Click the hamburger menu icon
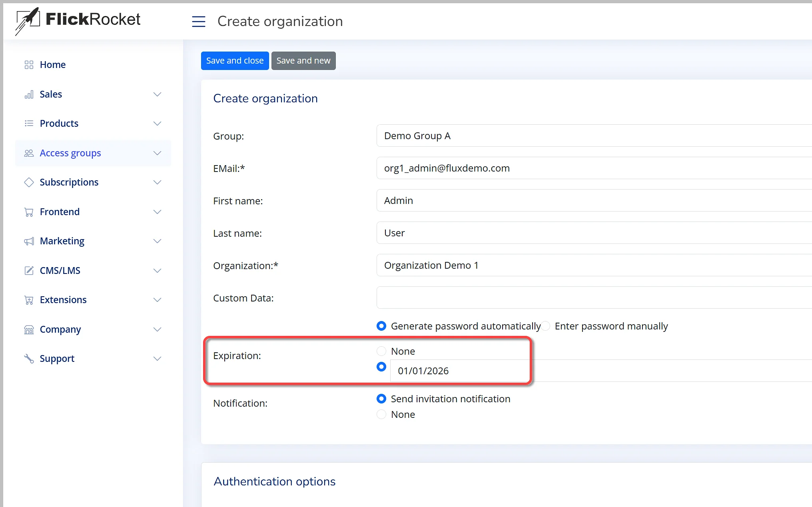This screenshot has width=812, height=507. [x=198, y=21]
